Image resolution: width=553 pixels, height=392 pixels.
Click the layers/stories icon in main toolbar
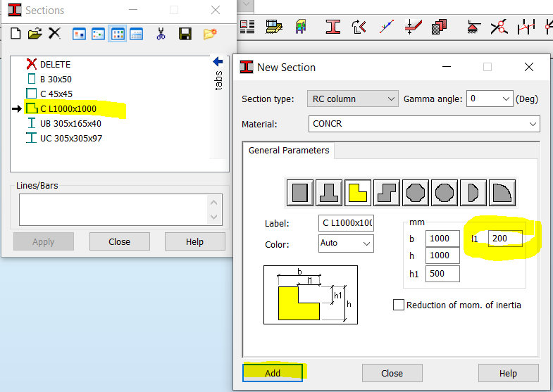pos(274,27)
